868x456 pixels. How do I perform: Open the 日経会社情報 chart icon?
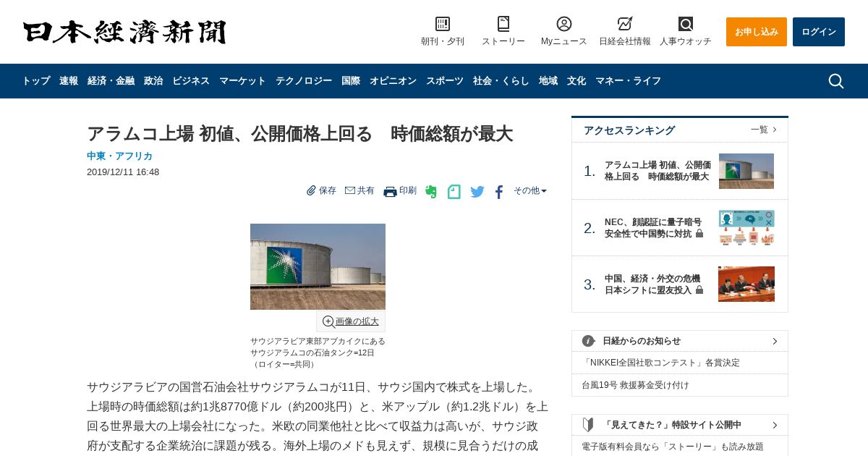pyautogui.click(x=625, y=24)
